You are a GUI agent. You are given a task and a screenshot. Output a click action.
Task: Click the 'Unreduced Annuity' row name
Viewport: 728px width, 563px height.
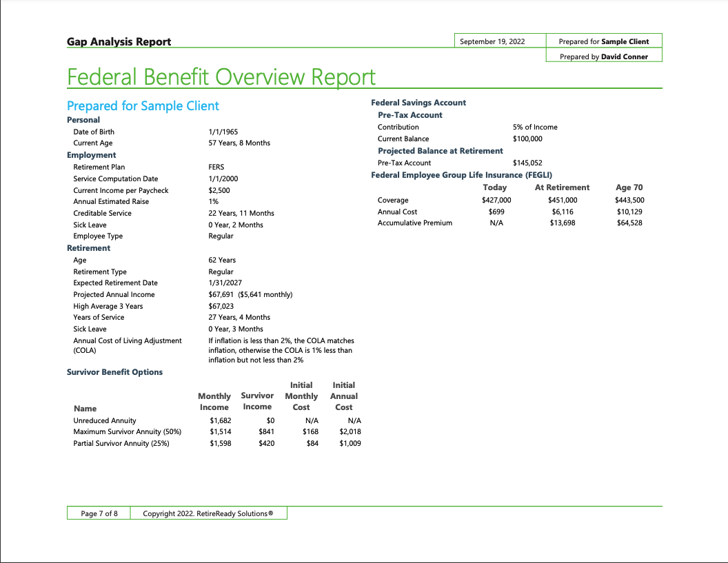[x=105, y=420]
